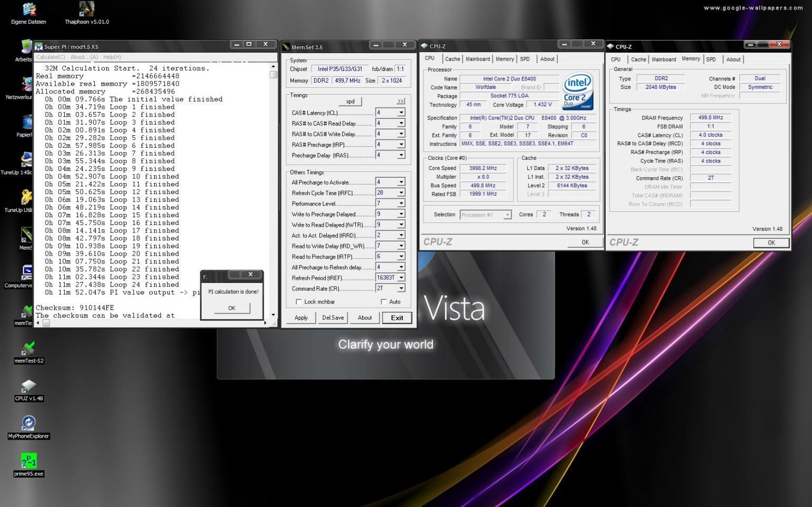Switch to Mainboard tab in CPU-Z processor window
The width and height of the screenshot is (812, 507).
click(478, 59)
